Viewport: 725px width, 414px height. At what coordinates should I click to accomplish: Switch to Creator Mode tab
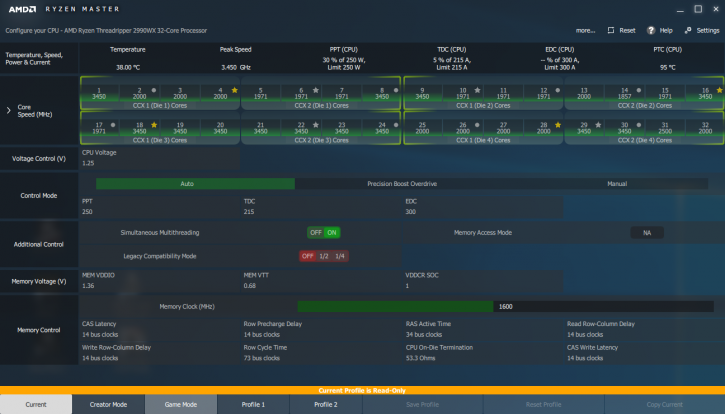pyautogui.click(x=108, y=404)
